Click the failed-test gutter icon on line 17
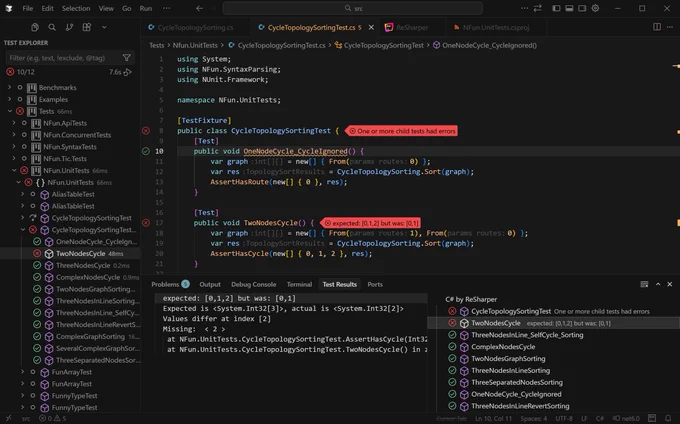This screenshot has height=424, width=680. (146, 223)
